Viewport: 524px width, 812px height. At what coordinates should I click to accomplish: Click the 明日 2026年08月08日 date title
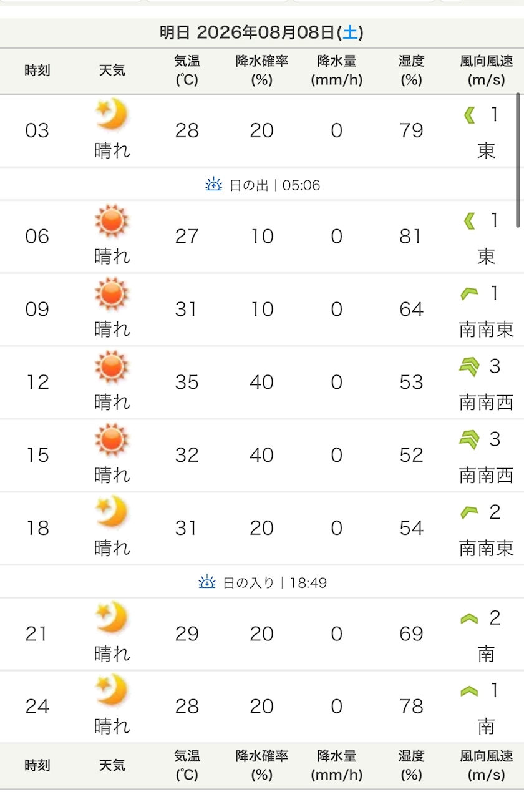261,32
